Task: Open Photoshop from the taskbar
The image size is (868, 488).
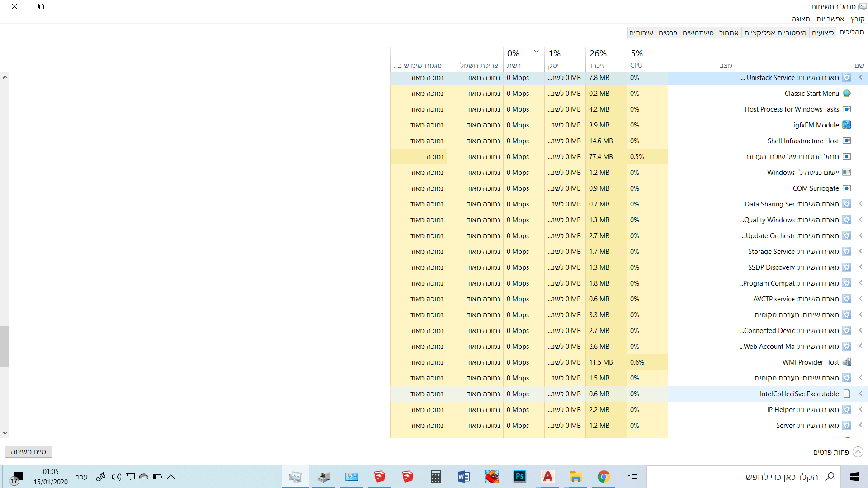Action: (x=520, y=477)
